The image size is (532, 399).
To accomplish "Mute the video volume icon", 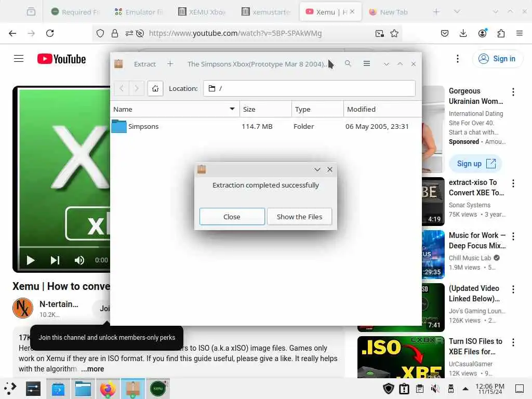I will pyautogui.click(x=79, y=260).
